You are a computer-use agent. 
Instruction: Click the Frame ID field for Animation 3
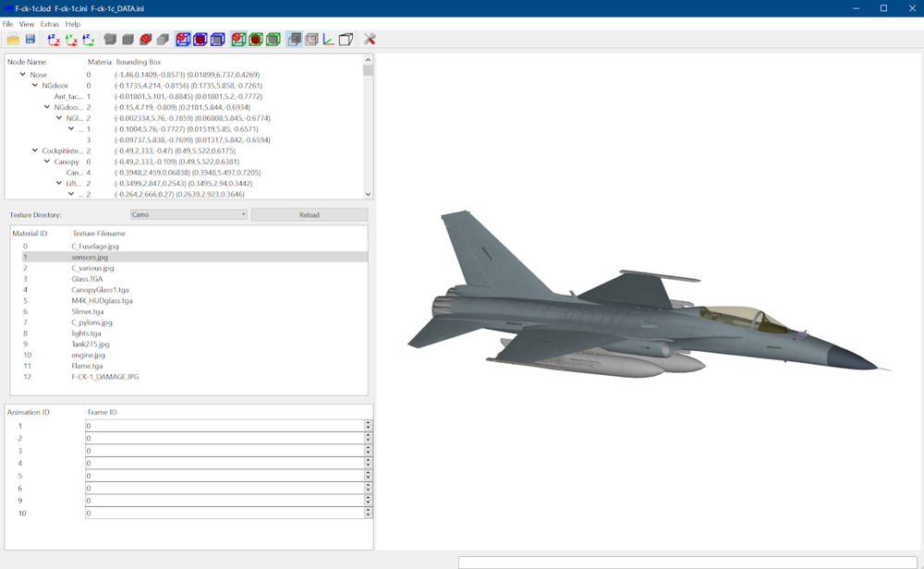coord(225,451)
